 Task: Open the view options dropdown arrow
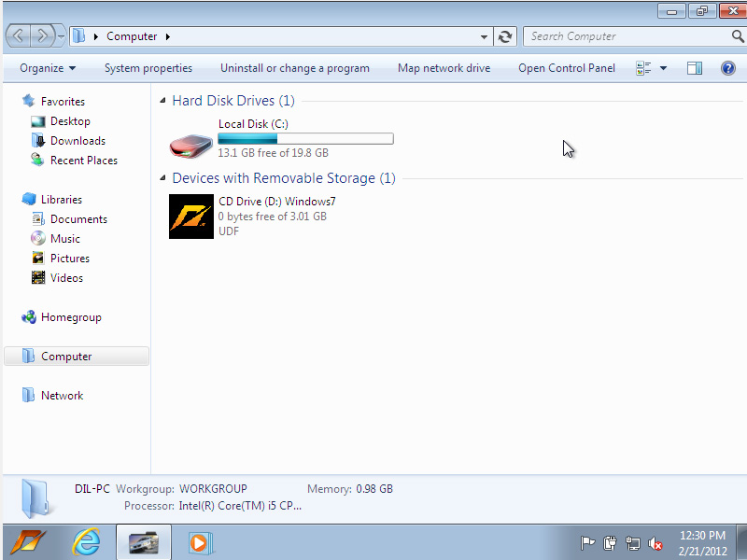pyautogui.click(x=663, y=68)
